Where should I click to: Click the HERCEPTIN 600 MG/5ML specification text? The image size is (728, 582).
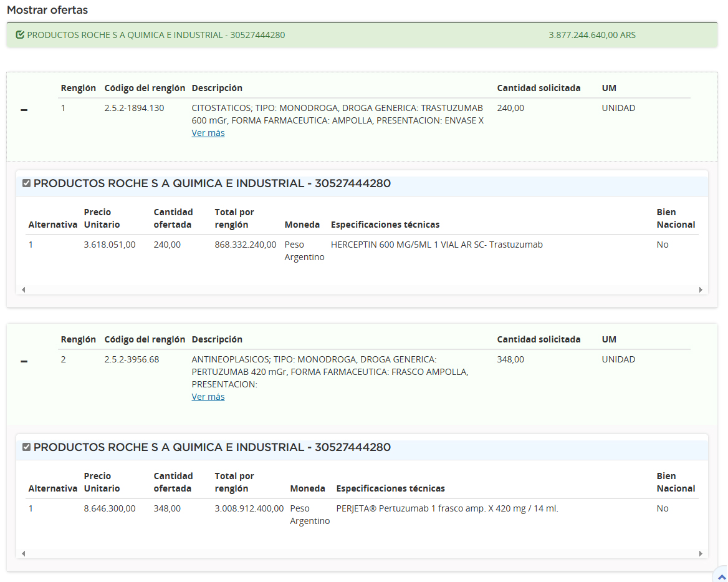[436, 245]
